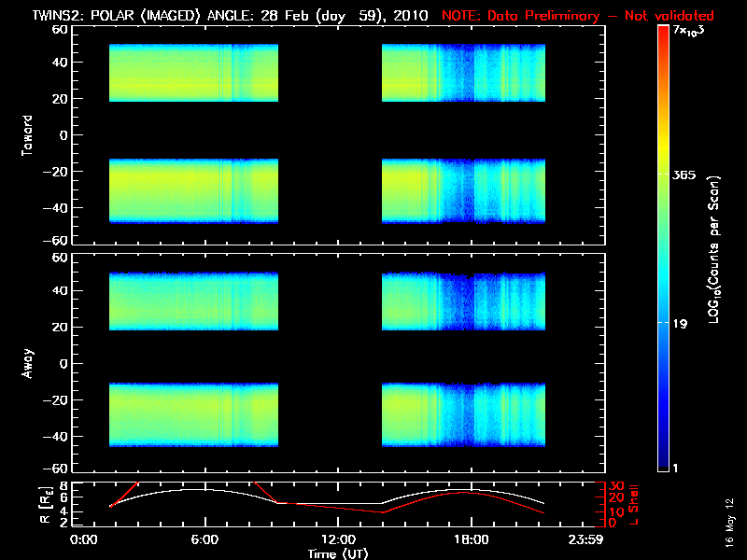747x560 pixels.
Task: Click the 'Time (UT)' axis title
Action: [338, 553]
